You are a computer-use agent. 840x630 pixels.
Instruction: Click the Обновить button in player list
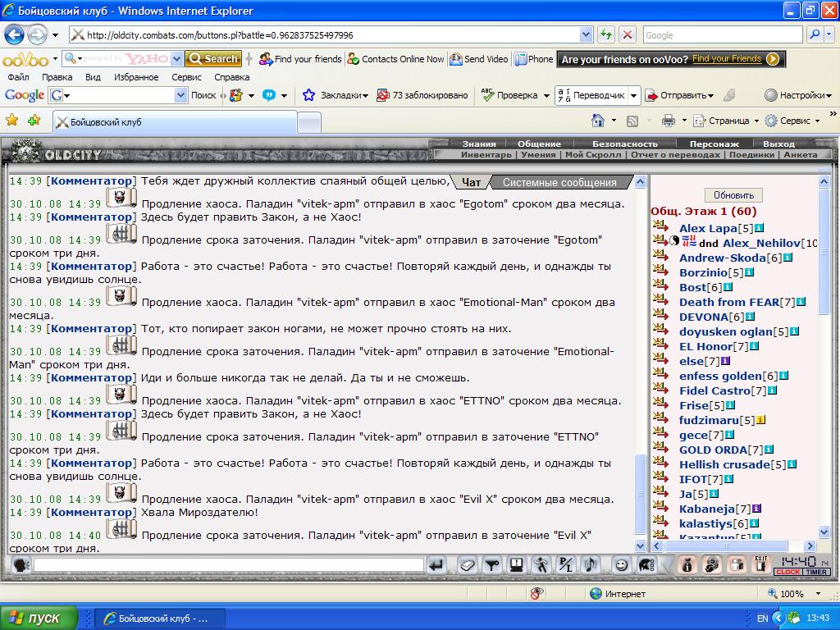(x=733, y=195)
